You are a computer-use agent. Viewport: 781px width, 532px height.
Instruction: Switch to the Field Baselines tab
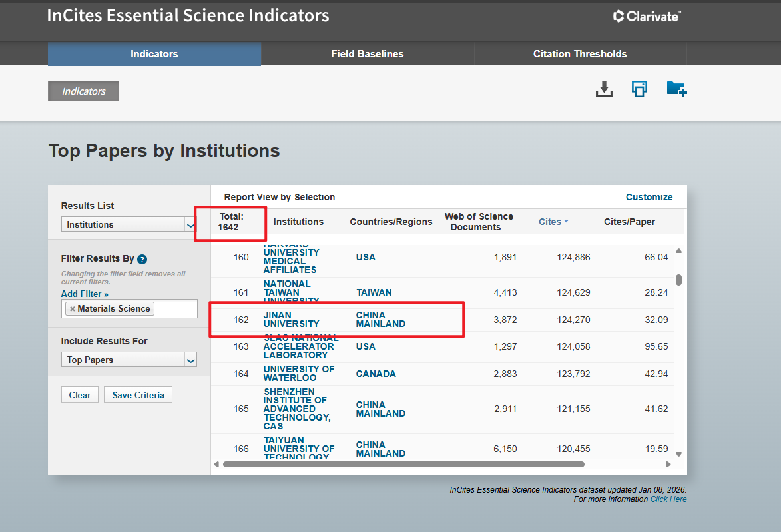click(x=367, y=54)
